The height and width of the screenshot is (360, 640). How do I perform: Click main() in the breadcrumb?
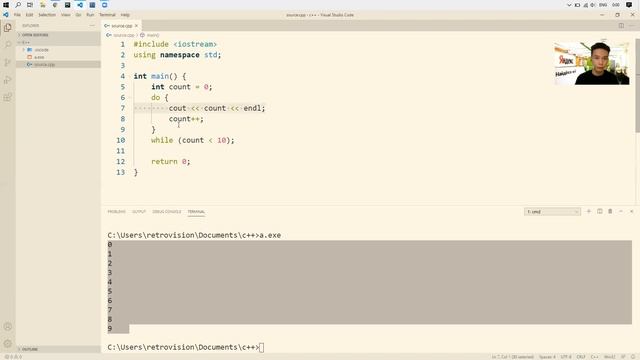tap(152, 36)
